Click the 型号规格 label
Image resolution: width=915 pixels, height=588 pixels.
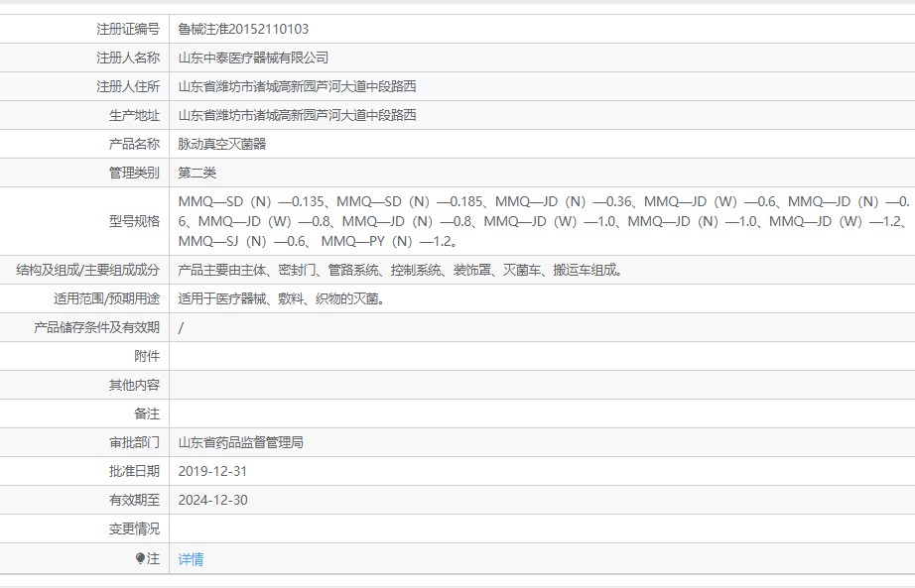pos(134,221)
